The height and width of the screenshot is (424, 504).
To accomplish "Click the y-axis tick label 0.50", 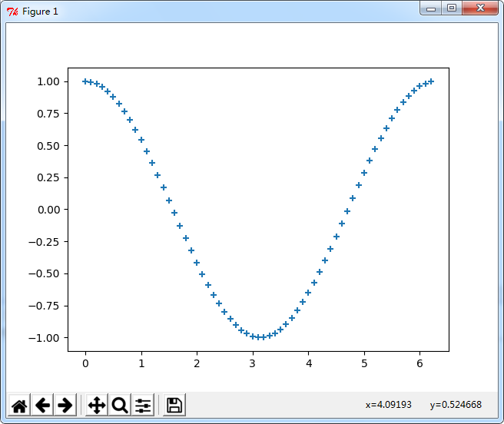I will point(48,146).
